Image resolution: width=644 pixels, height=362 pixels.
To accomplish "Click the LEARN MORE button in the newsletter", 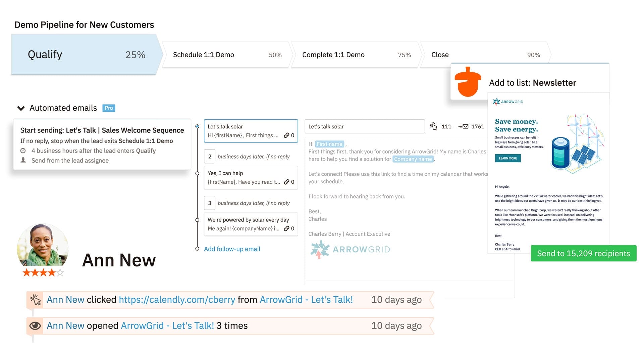I will click(507, 158).
